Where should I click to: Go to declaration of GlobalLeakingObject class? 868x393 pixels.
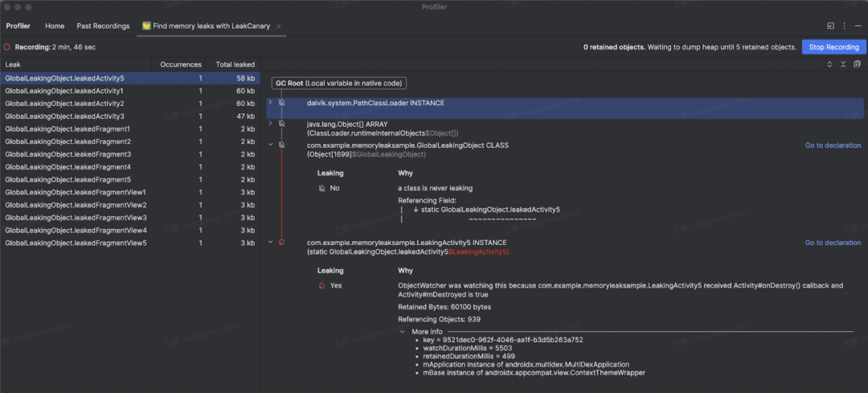click(833, 145)
